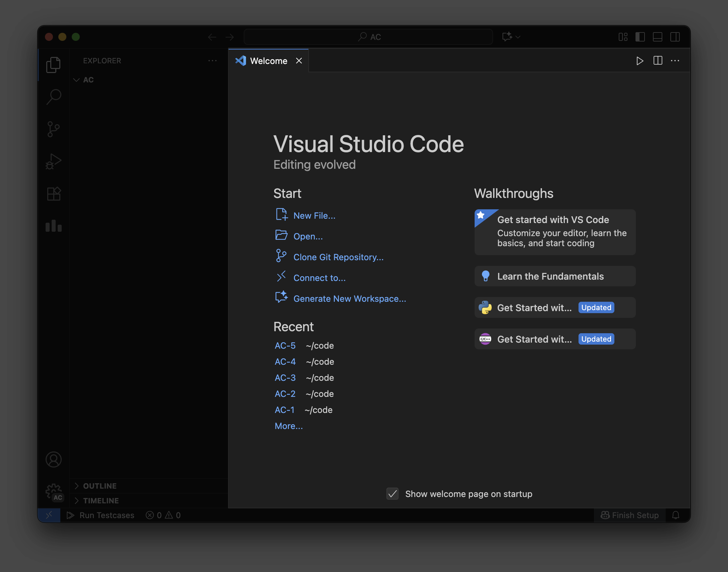Open the notifications bell
This screenshot has width=728, height=572.
pos(676,515)
